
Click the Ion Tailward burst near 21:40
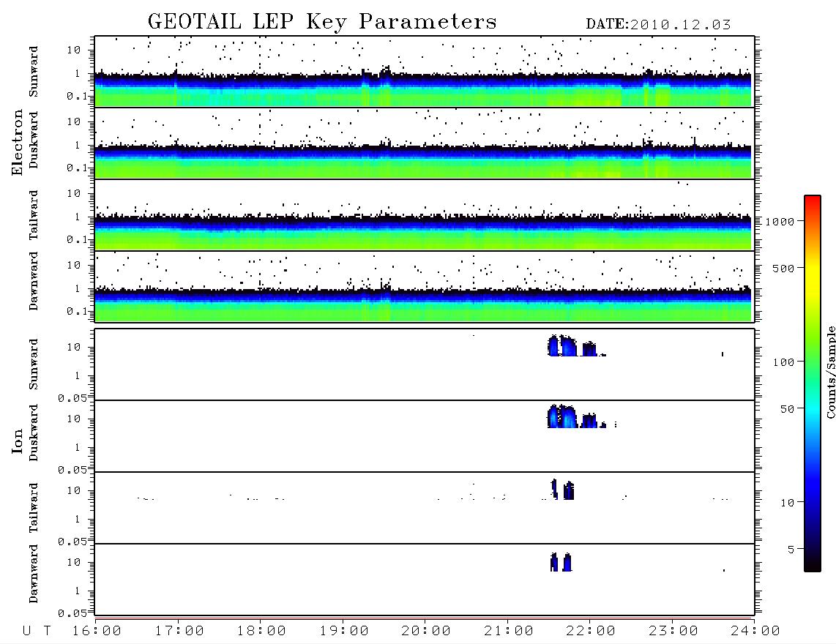click(562, 490)
